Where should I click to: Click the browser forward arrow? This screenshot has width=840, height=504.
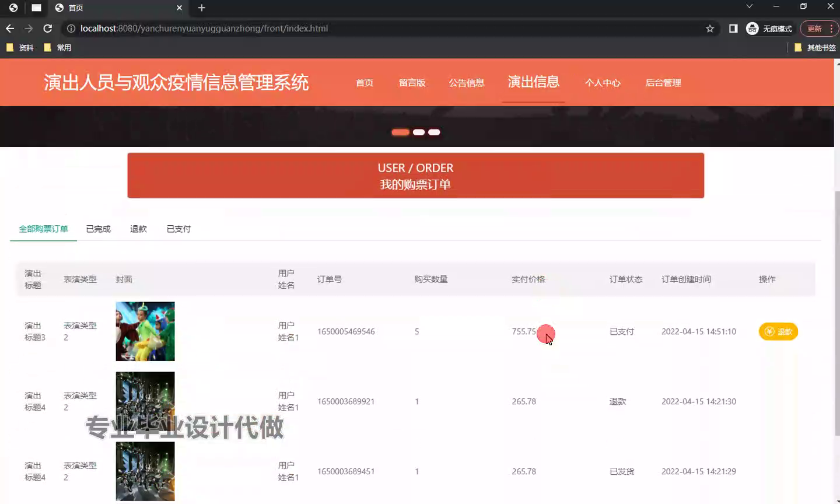tap(29, 29)
